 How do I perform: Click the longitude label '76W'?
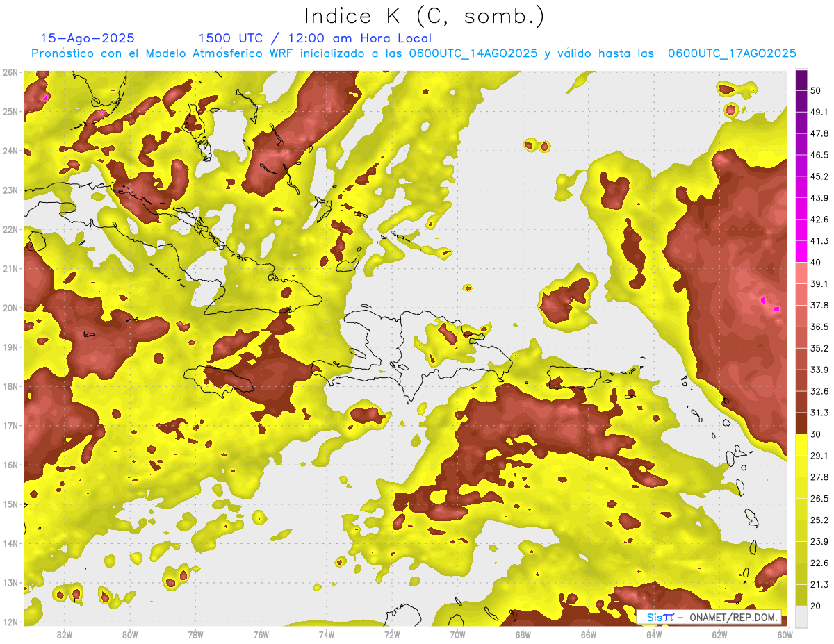[x=261, y=634]
